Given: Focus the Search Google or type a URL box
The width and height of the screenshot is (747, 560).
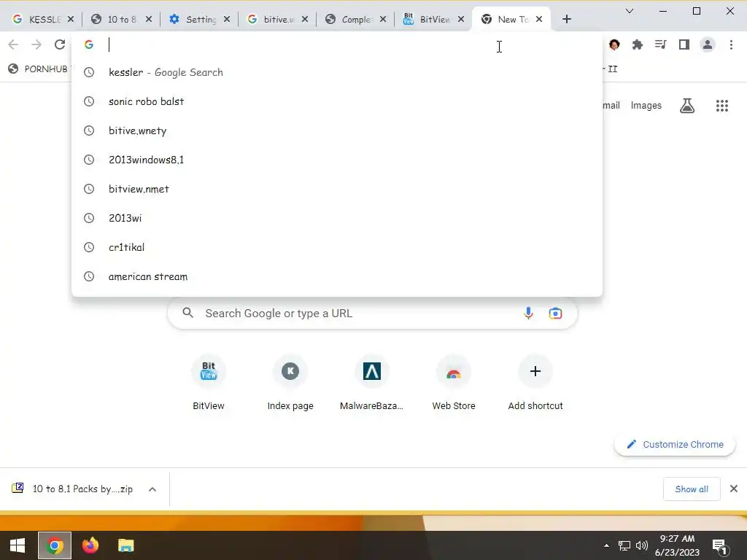Looking at the screenshot, I should coord(372,314).
